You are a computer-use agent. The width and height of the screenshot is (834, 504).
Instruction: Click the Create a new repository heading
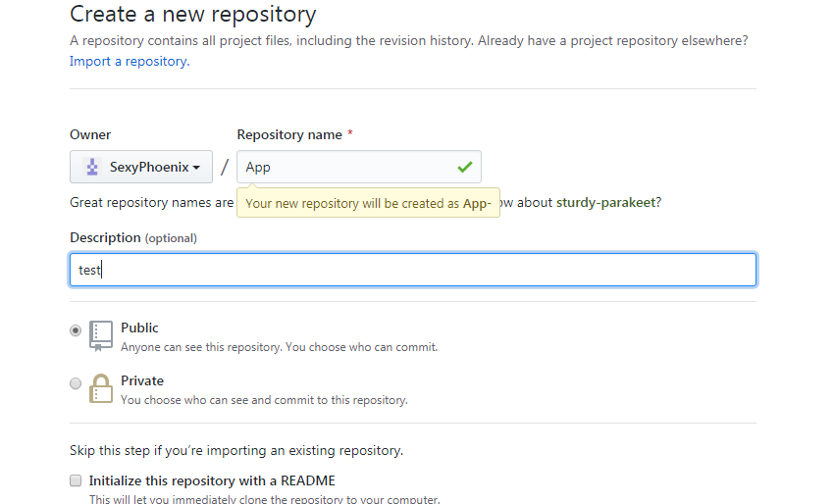pos(193,14)
